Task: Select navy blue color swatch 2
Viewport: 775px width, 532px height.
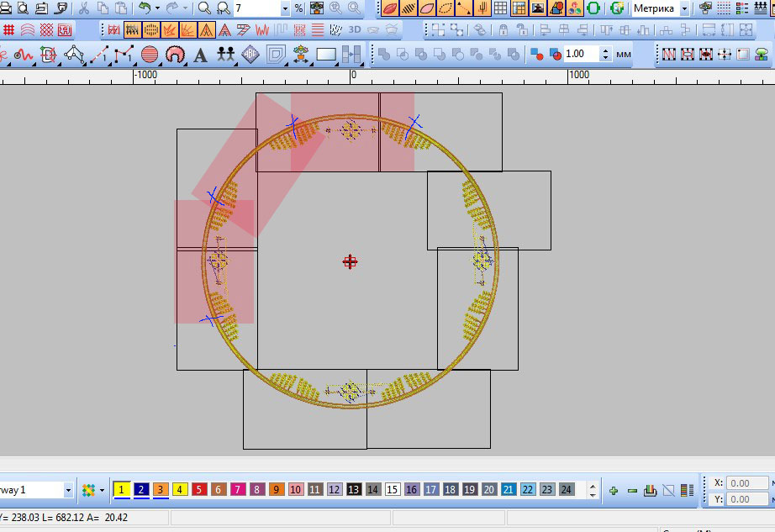Action: (x=141, y=489)
